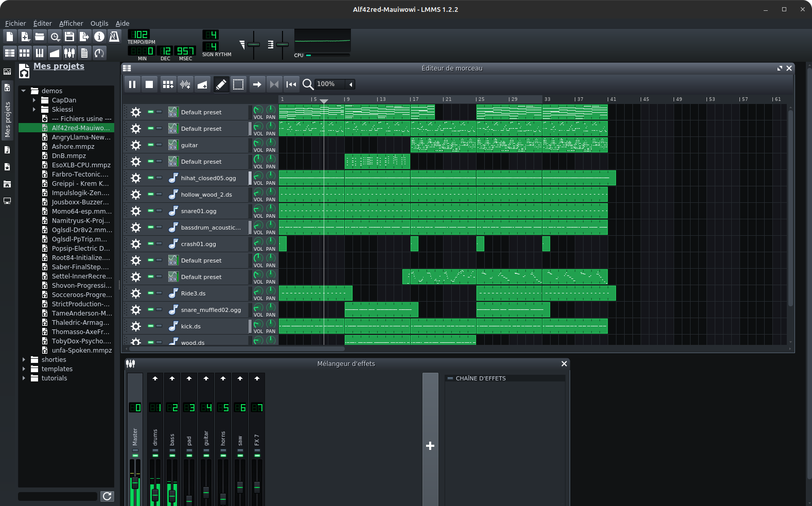This screenshot has width=812, height=506.
Task: Click the refresh button under file browser
Action: [107, 496]
